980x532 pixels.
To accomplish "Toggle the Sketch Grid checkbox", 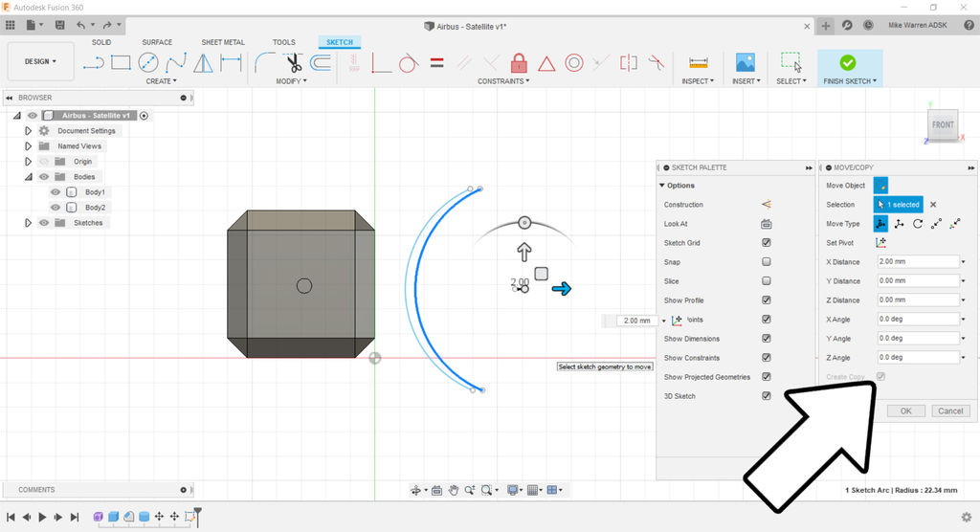I will tap(767, 242).
